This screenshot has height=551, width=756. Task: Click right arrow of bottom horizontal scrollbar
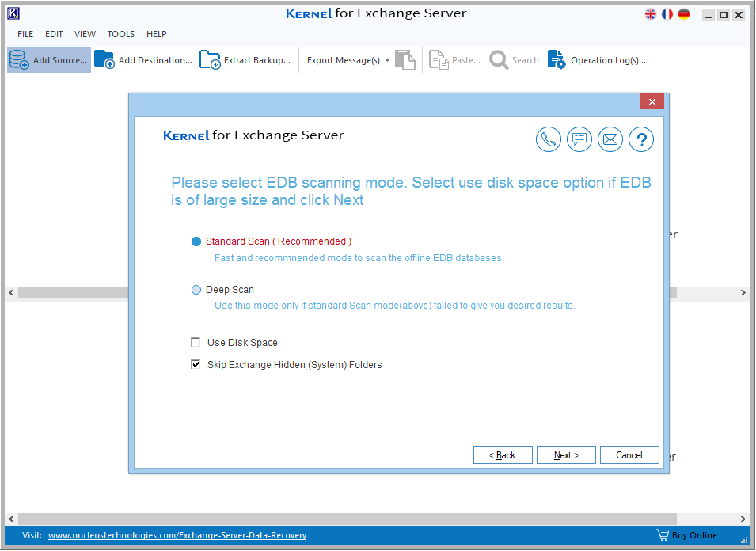743,519
